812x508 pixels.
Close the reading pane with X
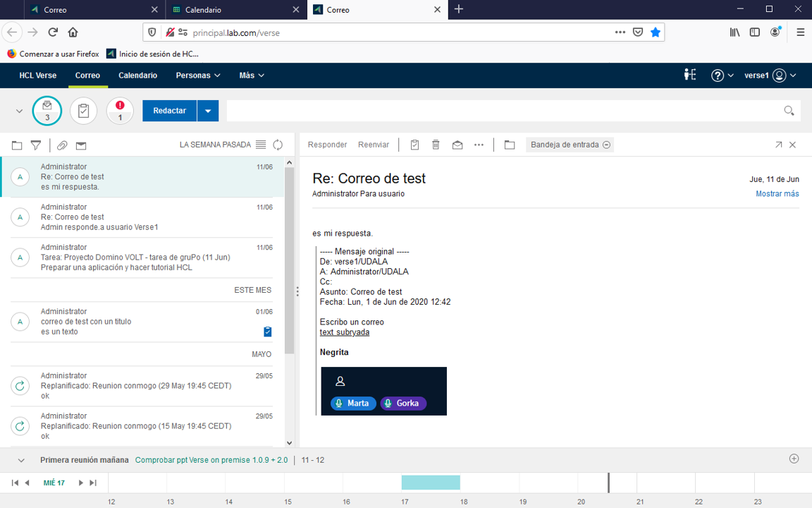pyautogui.click(x=793, y=145)
